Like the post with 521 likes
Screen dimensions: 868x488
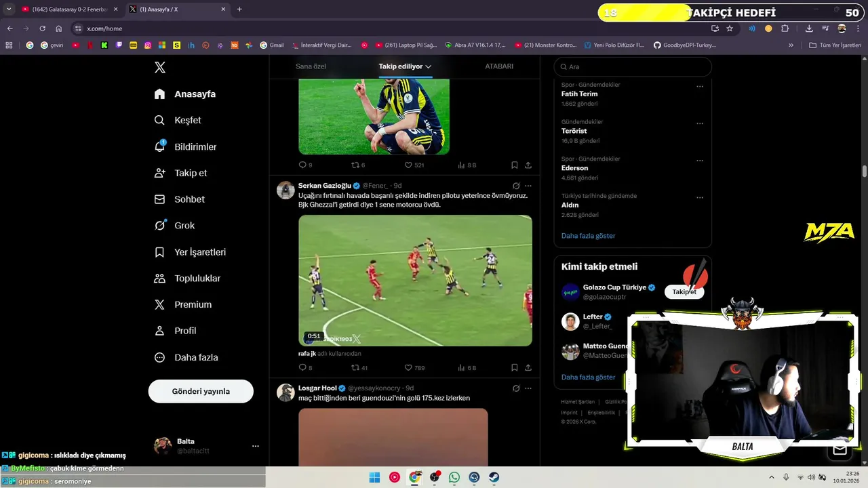tap(414, 165)
